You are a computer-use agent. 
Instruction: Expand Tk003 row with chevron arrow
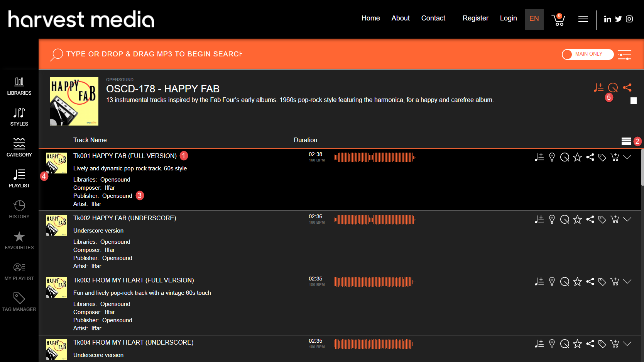point(627,281)
